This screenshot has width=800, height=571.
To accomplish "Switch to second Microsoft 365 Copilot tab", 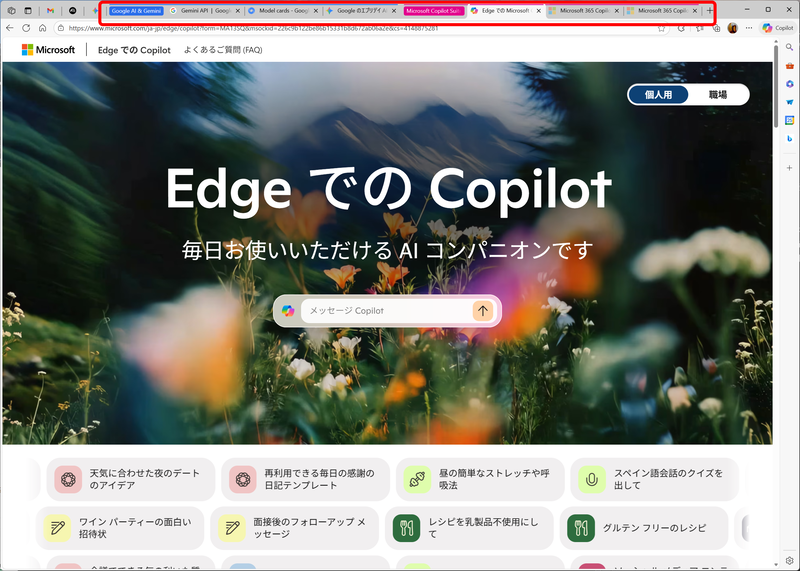I will [662, 11].
